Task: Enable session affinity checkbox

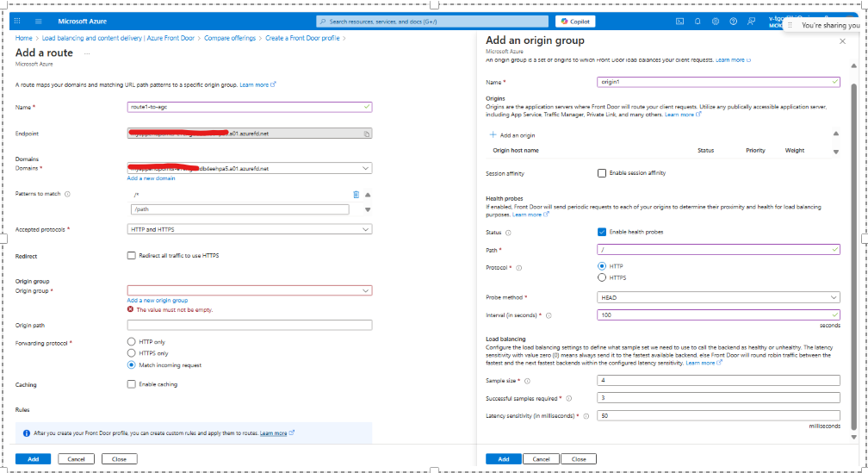Action: (x=602, y=173)
